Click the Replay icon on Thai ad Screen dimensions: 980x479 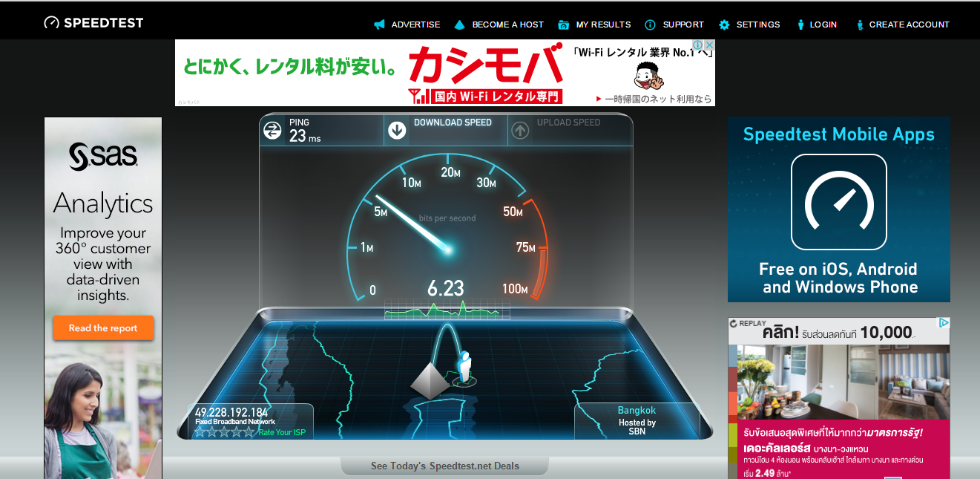[x=733, y=324]
